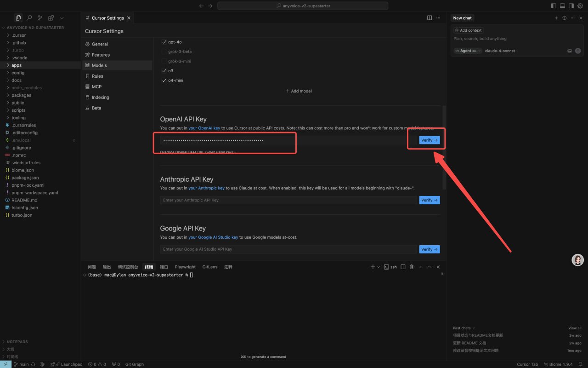Switch to the Playwright panel tab

185,267
